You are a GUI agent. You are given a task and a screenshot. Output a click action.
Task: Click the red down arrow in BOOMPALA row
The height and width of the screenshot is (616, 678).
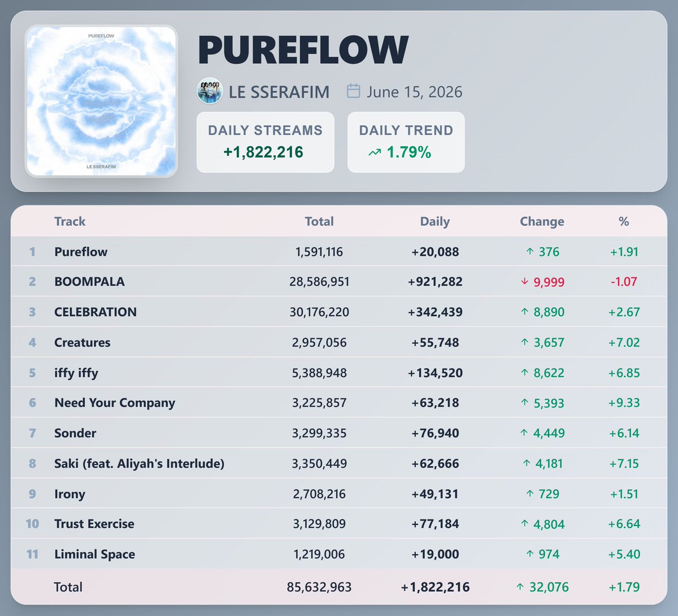click(524, 282)
